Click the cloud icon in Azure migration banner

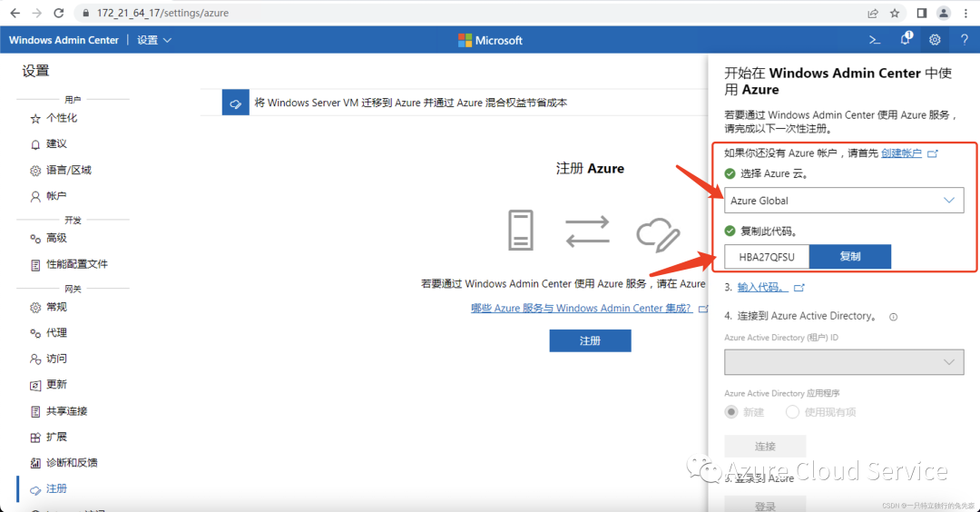[236, 103]
